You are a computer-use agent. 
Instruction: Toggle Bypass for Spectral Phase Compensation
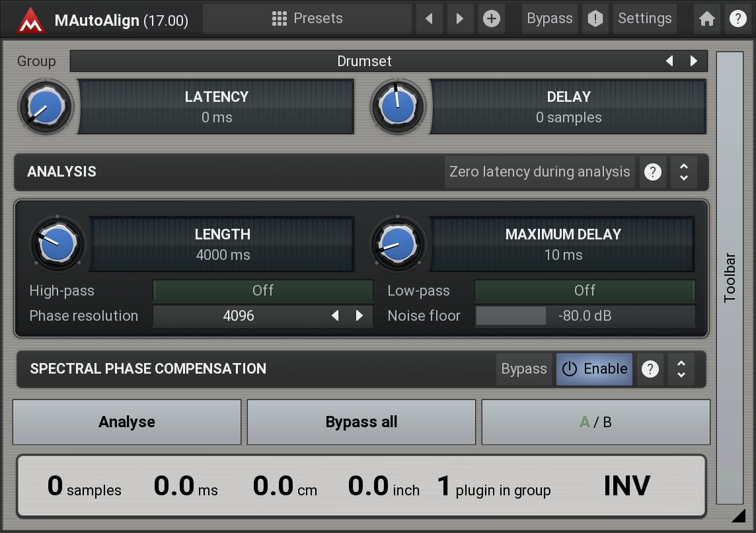[523, 369]
